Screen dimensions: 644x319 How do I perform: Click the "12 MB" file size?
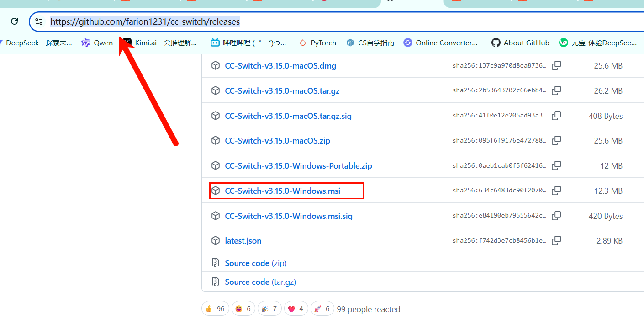[612, 166]
